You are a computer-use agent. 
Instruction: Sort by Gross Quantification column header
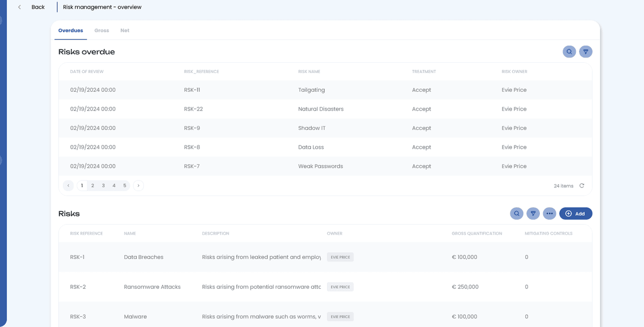[477, 234]
